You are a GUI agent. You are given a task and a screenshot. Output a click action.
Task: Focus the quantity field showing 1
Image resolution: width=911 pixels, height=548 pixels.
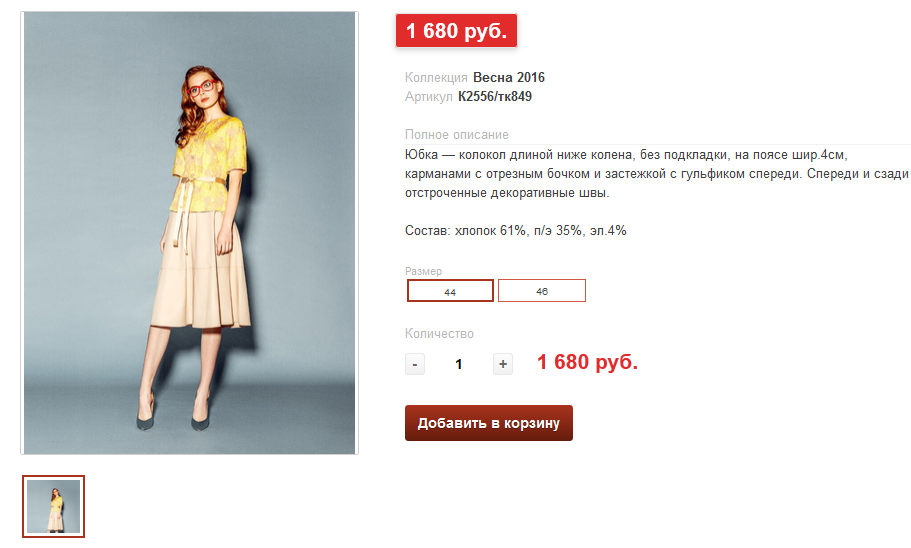458,364
